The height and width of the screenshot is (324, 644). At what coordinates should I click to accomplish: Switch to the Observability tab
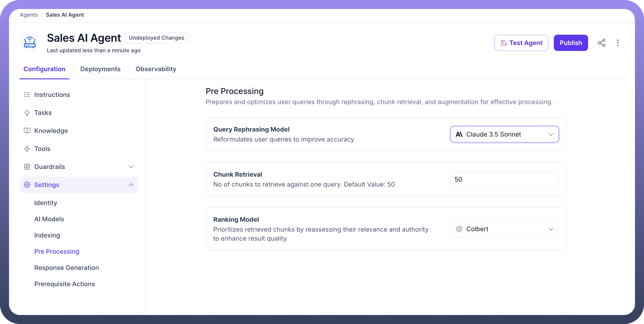(x=156, y=69)
